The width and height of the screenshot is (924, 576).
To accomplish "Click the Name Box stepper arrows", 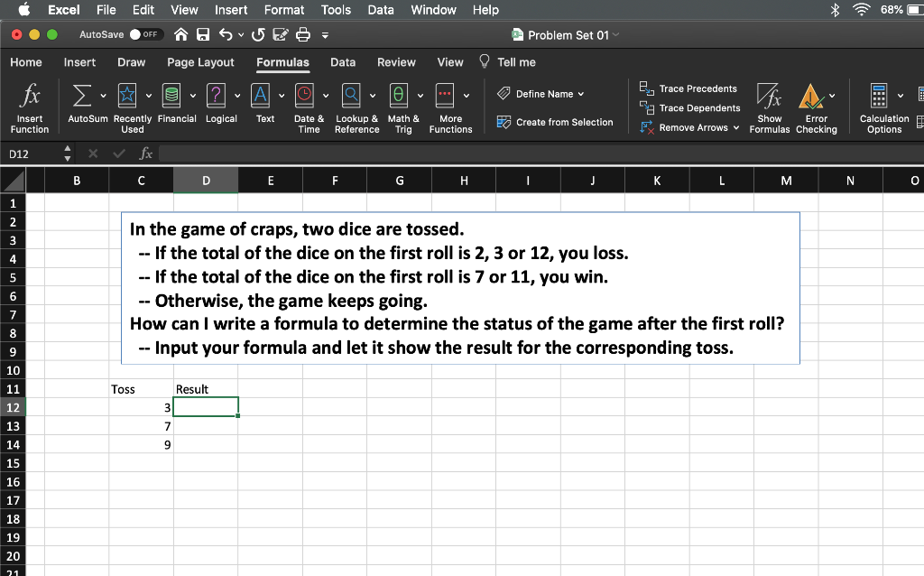I will coord(67,154).
